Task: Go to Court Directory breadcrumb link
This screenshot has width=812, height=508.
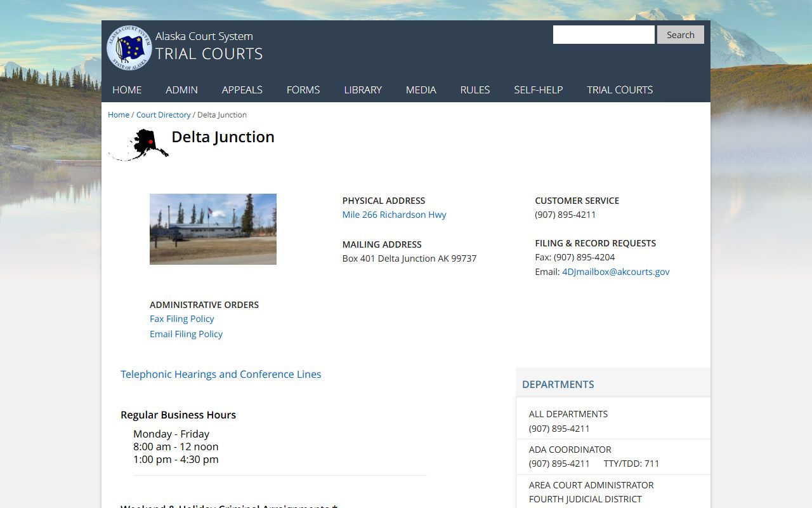Action: [x=164, y=115]
